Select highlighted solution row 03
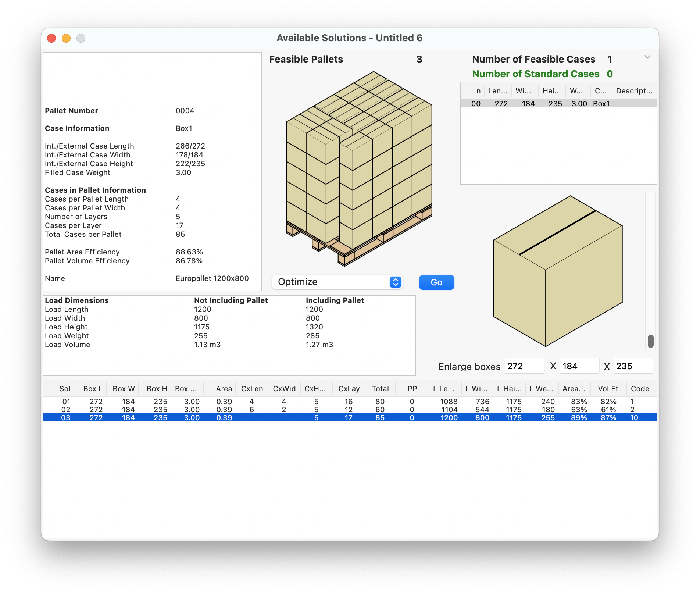Screen dimensions: 700x595 coord(350,417)
